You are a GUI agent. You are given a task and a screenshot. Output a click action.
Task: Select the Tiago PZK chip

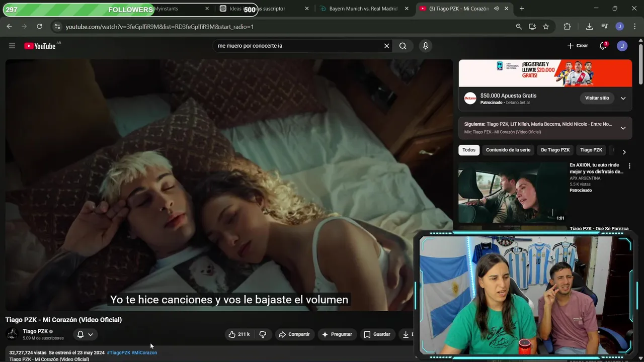pos(591,150)
